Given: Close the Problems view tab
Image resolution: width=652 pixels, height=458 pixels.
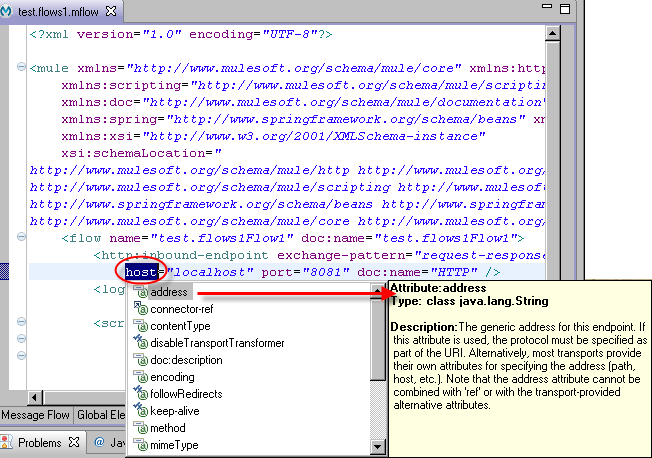Looking at the screenshot, I should pos(74,442).
